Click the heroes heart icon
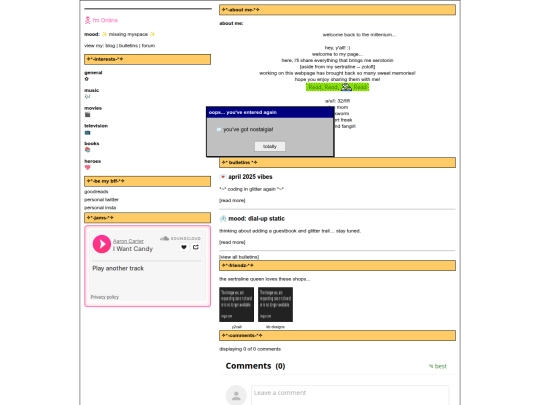This screenshot has width=540, height=405. point(87,167)
